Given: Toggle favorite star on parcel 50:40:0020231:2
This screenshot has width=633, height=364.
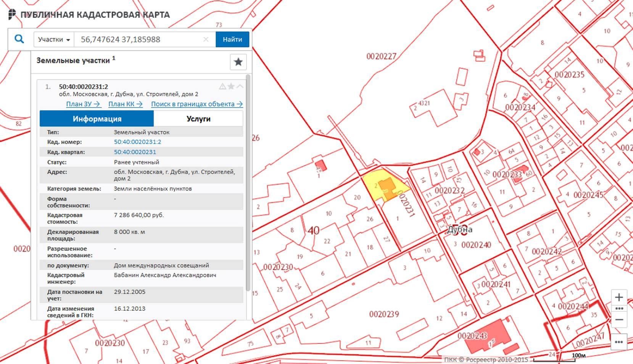Looking at the screenshot, I should [x=231, y=87].
